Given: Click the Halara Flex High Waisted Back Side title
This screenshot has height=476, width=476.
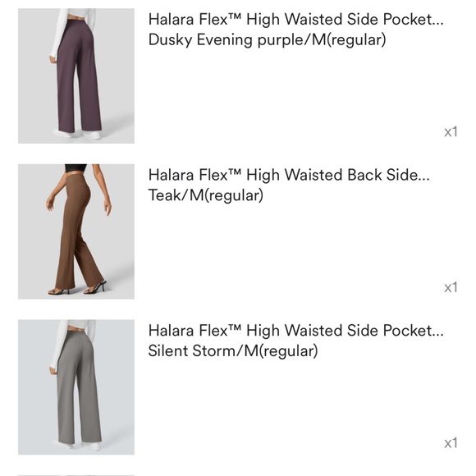Looking at the screenshot, I should coord(289,175).
